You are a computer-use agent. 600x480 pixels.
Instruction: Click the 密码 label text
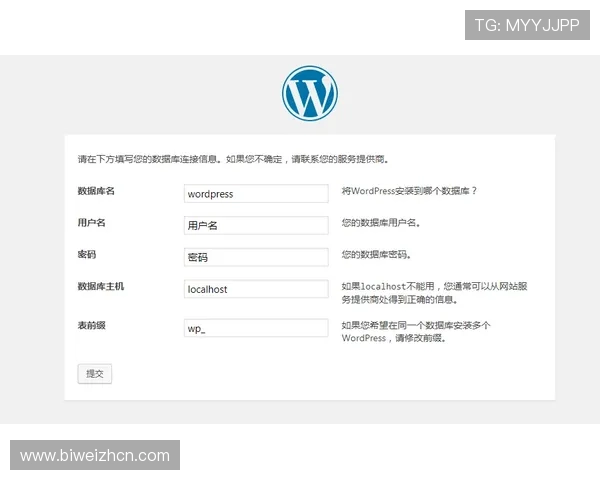click(87, 254)
